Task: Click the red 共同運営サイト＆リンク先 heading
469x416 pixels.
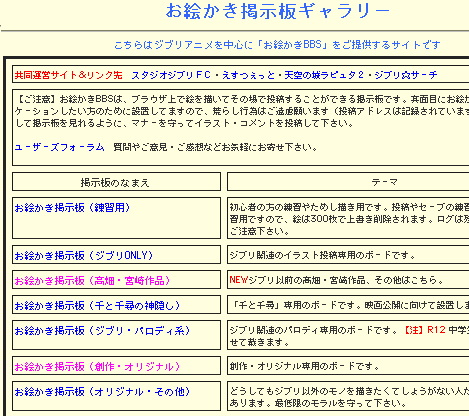Action: point(68,75)
